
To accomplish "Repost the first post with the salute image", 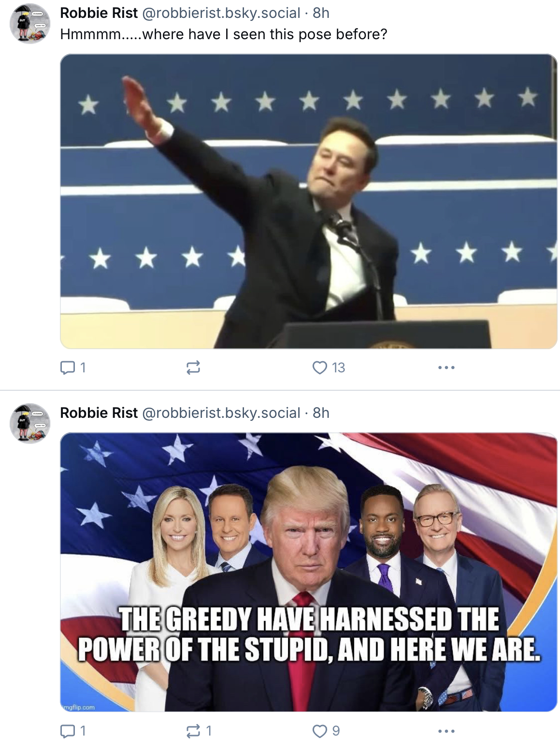I will (x=193, y=368).
